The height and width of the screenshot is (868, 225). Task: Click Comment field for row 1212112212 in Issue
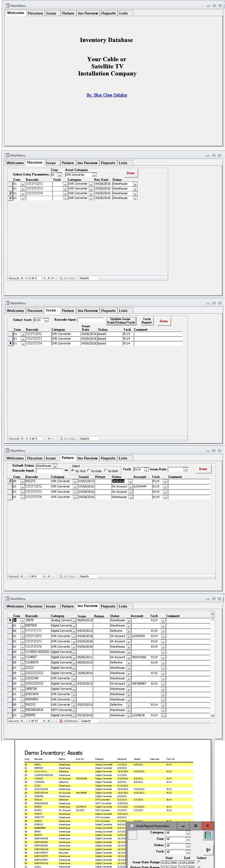pyautogui.click(x=158, y=334)
